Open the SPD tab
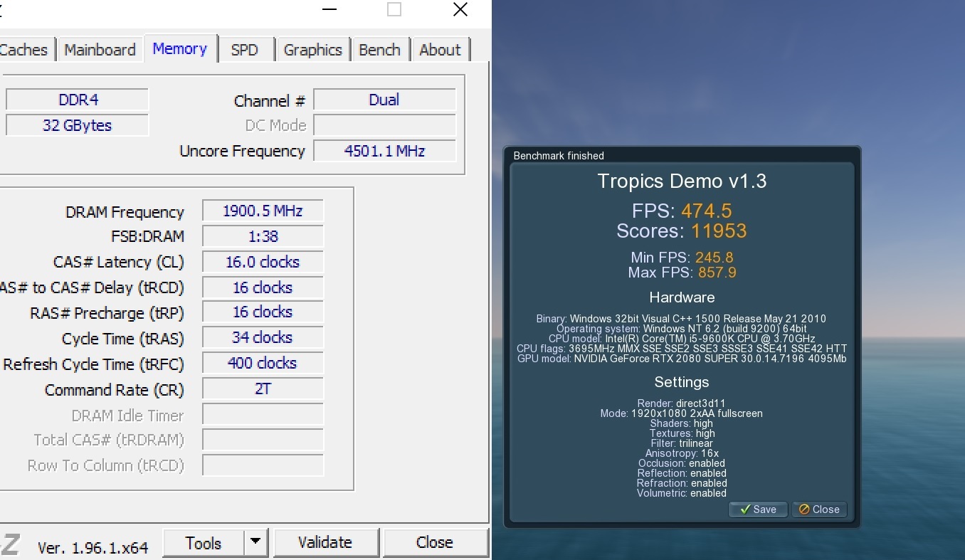Viewport: 965px width, 560px height. click(245, 50)
